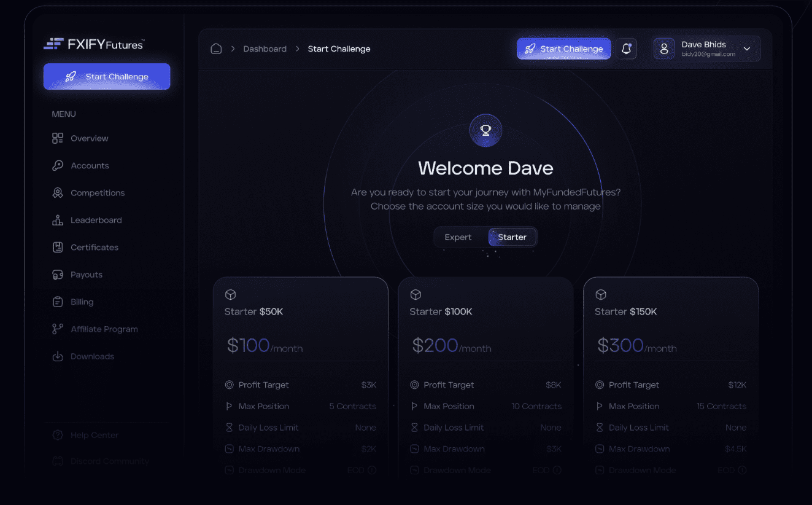812x505 pixels.
Task: Click the Leaderboard podium icon
Action: tap(58, 220)
